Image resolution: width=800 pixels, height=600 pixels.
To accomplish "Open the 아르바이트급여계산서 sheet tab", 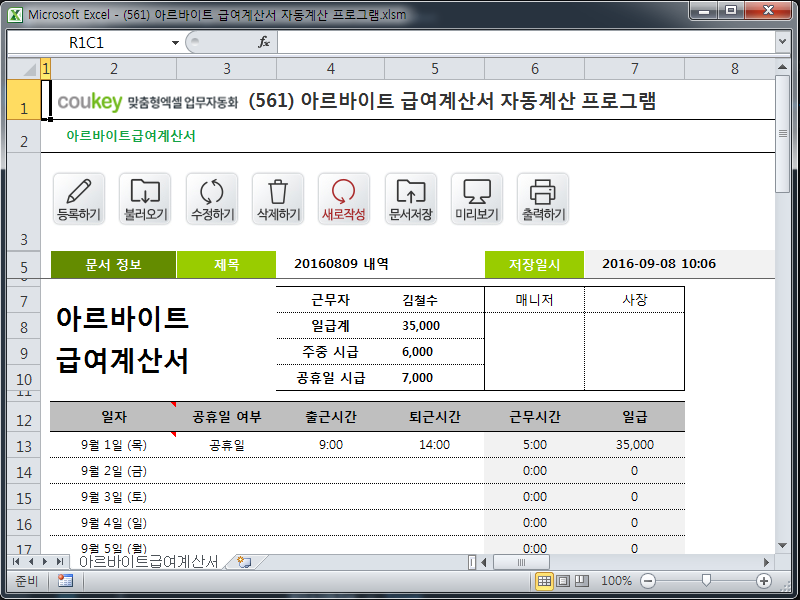I will coord(148,562).
